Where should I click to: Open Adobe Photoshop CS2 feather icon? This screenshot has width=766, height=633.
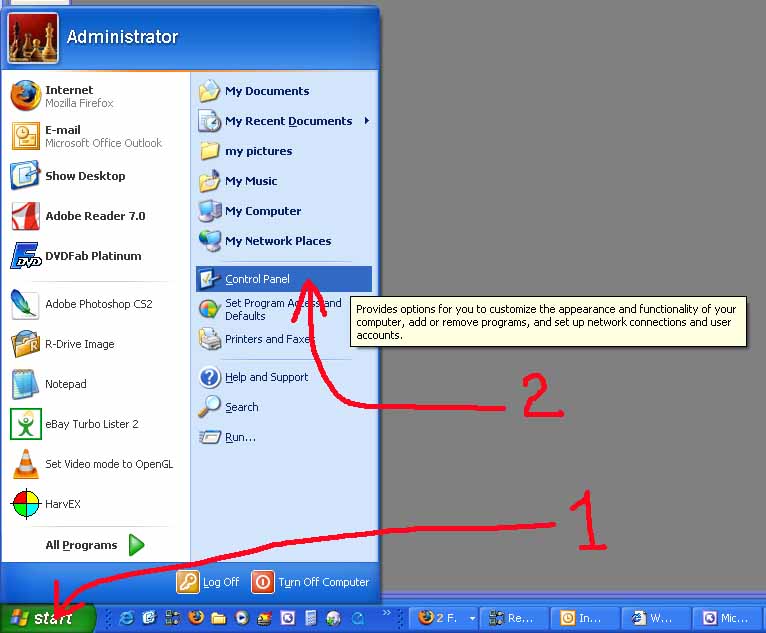click(x=25, y=304)
